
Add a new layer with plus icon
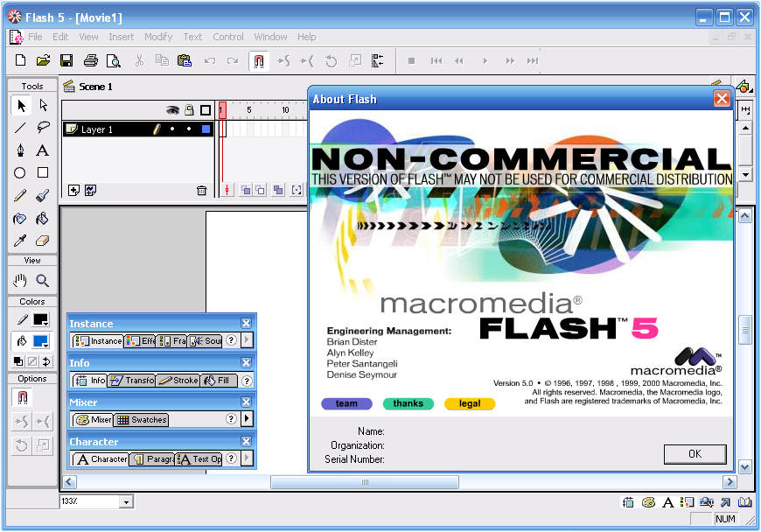[73, 190]
